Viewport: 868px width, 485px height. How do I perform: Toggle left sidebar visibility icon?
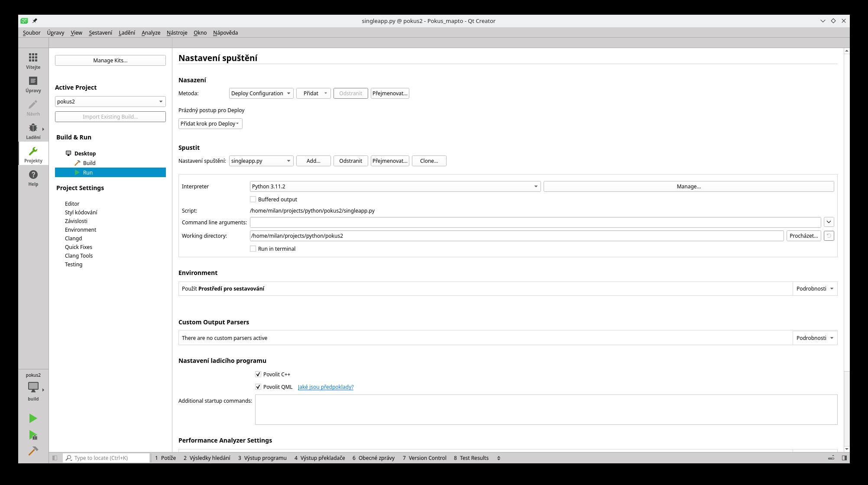55,458
